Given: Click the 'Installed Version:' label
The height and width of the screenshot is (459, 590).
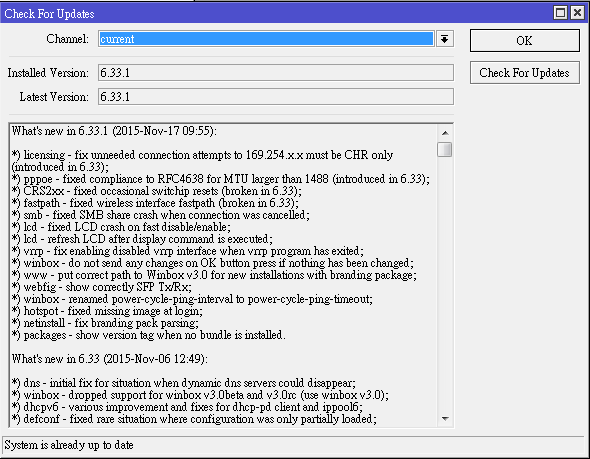Looking at the screenshot, I should click(x=48, y=73).
